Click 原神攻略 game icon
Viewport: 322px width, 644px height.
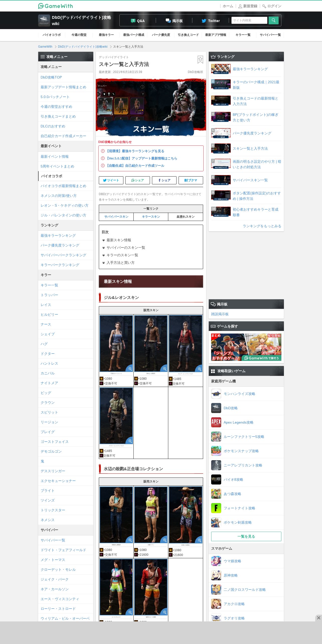click(x=216, y=575)
